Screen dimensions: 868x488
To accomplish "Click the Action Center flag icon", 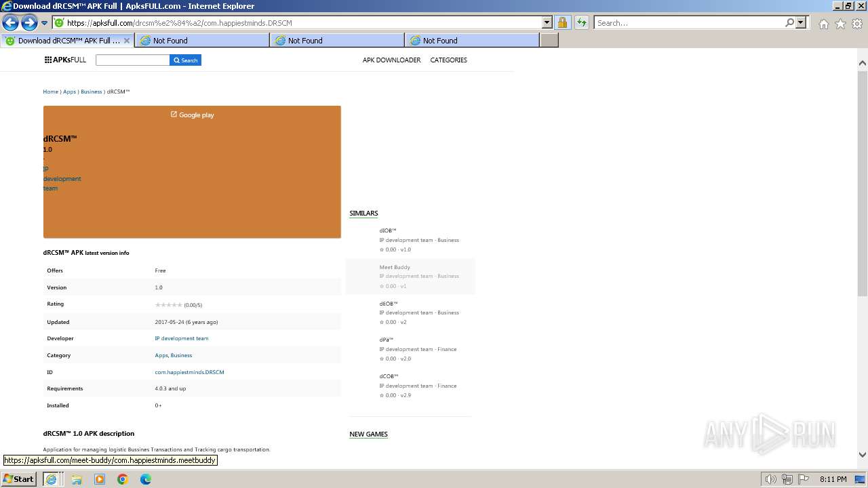I will coord(804,479).
